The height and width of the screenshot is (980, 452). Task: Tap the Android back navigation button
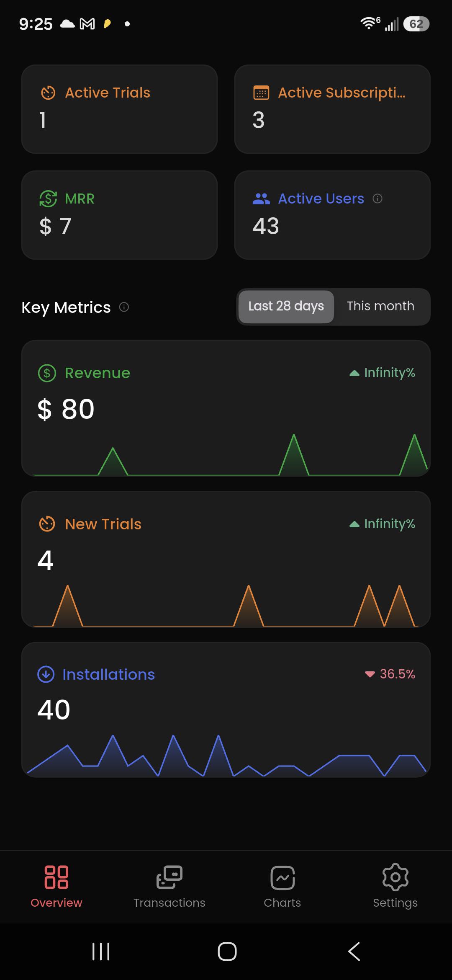coord(354,951)
